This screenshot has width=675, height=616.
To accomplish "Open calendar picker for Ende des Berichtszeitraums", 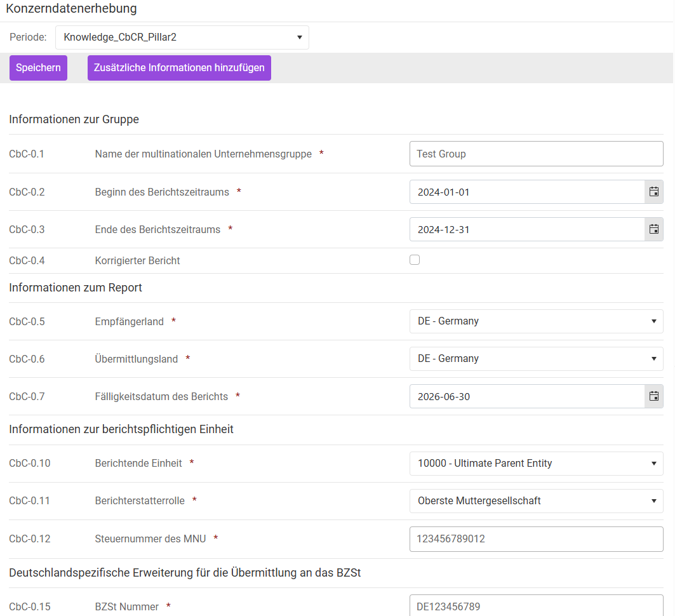I will 653,229.
